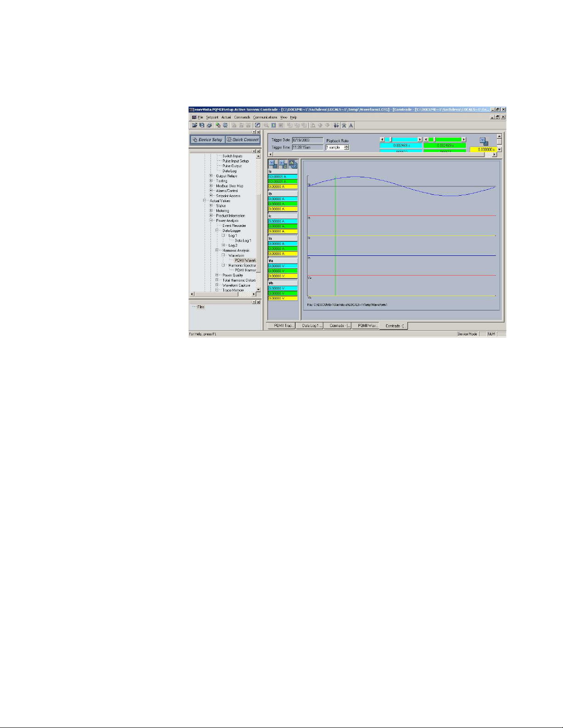Viewport: 563px width, 728px height.
Task: Select Data Log 1 under Log 1
Action: (243, 241)
